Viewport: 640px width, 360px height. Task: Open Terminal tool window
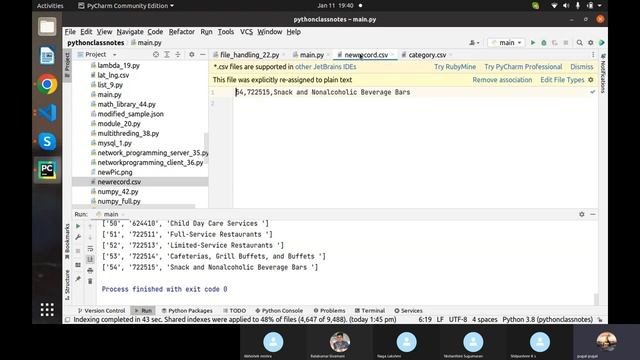click(x=370, y=311)
